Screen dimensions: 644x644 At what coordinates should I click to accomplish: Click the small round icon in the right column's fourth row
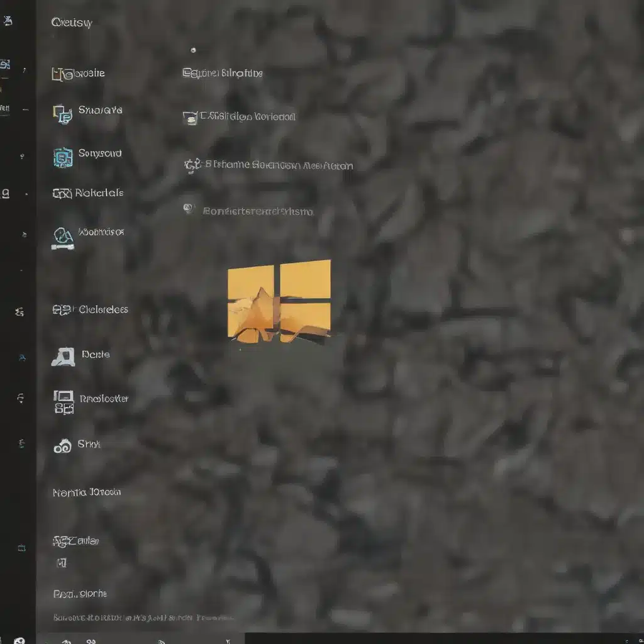click(188, 208)
